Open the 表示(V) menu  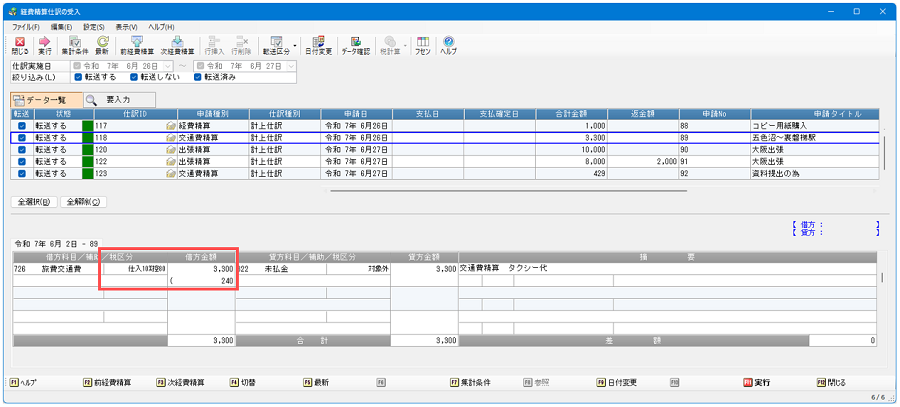point(126,27)
